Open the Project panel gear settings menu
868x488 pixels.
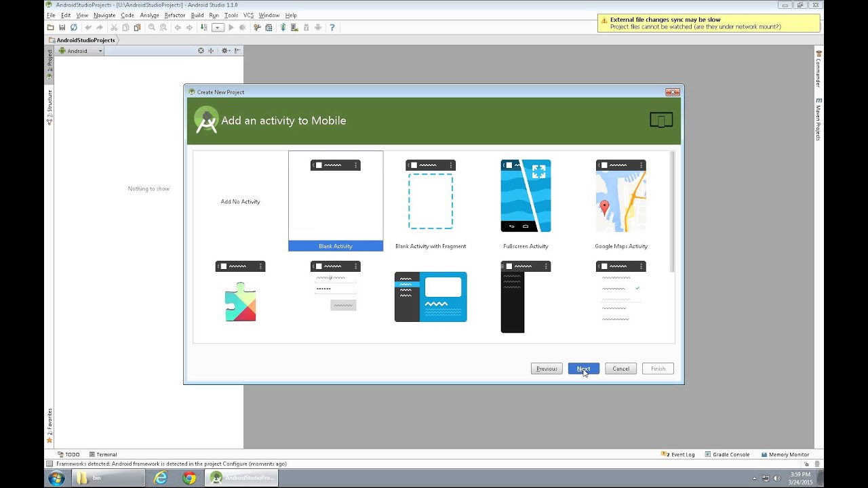click(225, 51)
